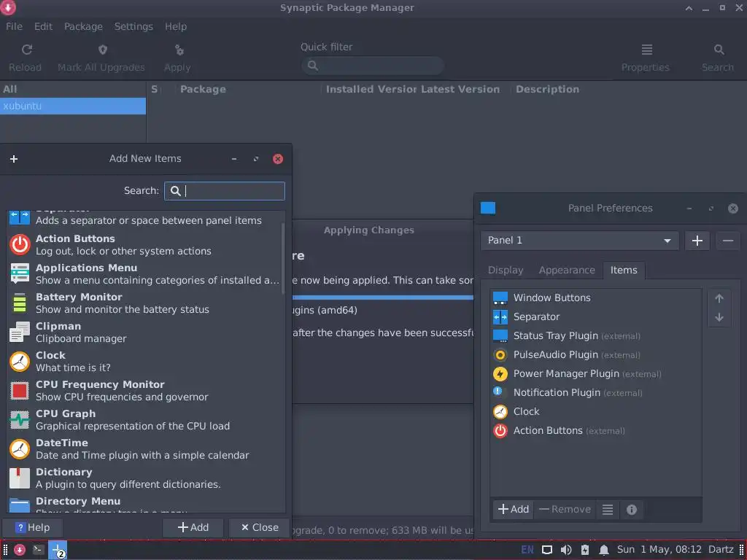Click the All header in the left pane
Image resolution: width=747 pixels, height=560 pixels.
tap(73, 89)
